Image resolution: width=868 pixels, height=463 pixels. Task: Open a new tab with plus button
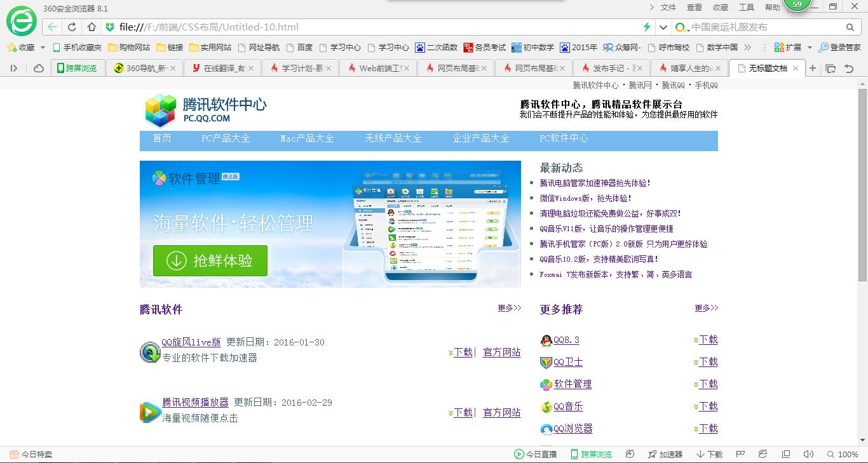(812, 68)
